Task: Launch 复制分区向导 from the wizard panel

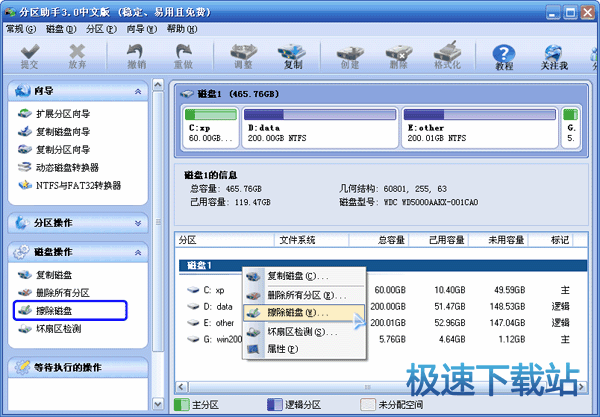Action: pyautogui.click(x=54, y=150)
